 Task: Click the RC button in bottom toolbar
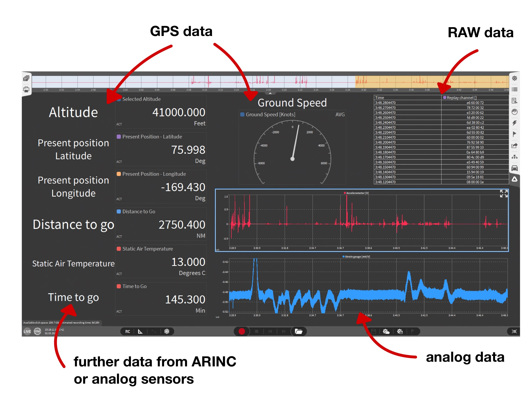click(128, 331)
